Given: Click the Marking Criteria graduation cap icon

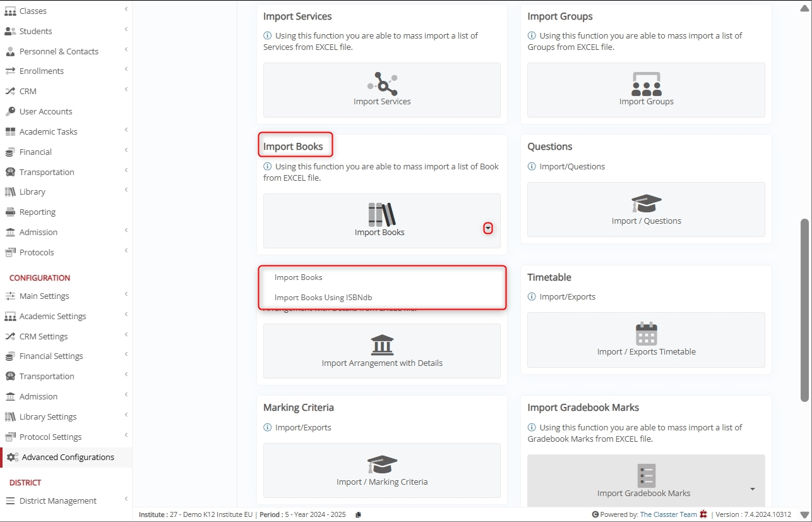Looking at the screenshot, I should click(x=382, y=464).
